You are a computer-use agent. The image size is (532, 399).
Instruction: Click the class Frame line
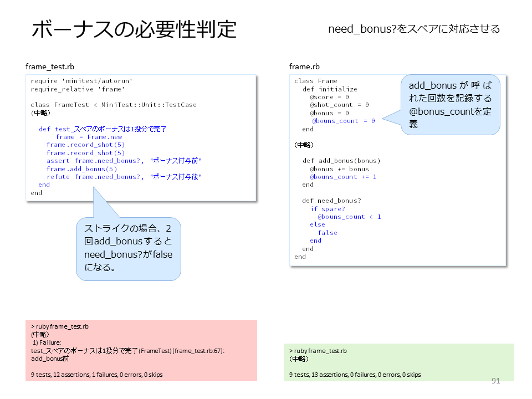tap(315, 81)
